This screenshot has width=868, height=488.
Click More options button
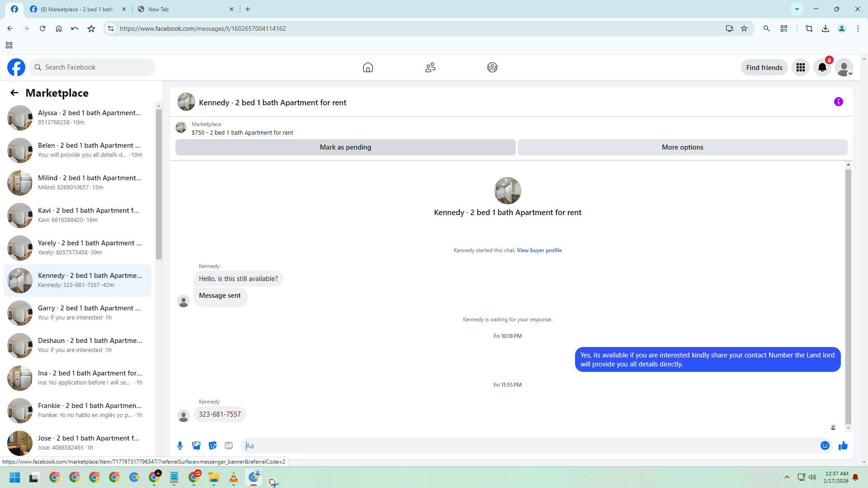click(682, 147)
